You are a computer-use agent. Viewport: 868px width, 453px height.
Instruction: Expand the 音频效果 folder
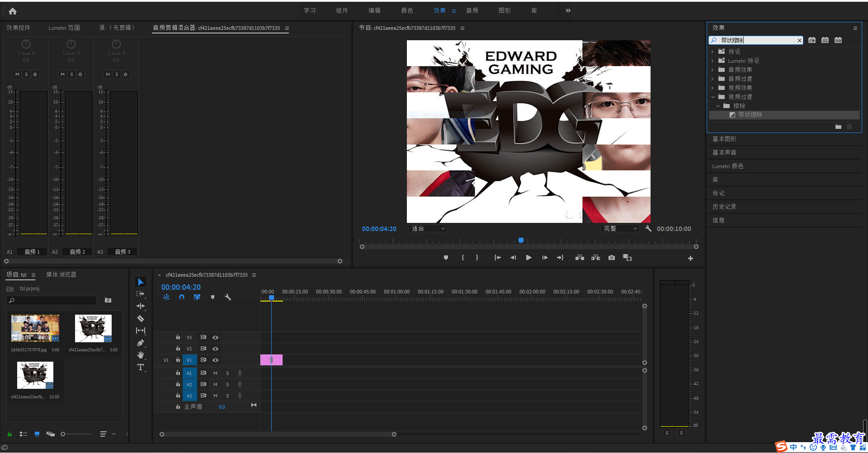(712, 70)
